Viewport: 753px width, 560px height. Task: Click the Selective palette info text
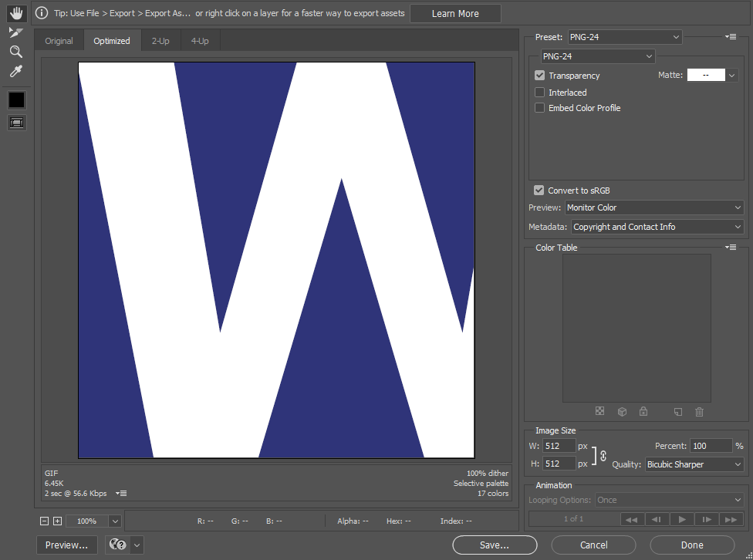(x=481, y=483)
